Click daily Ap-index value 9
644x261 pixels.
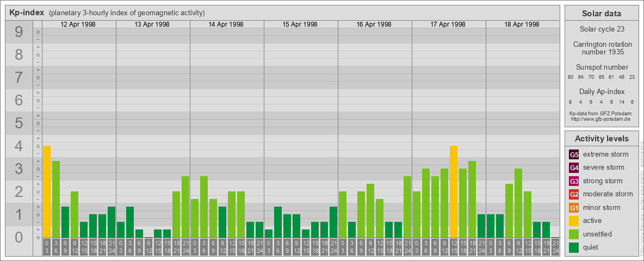tap(571, 102)
